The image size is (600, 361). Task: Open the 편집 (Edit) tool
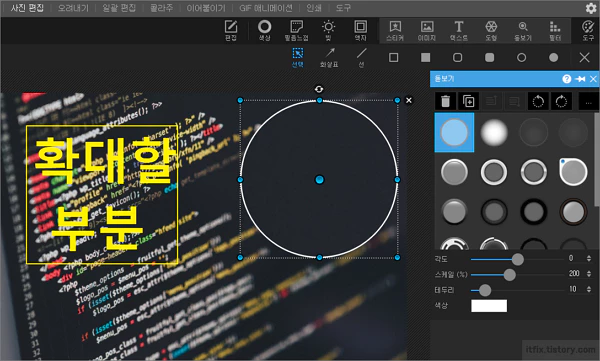[231, 30]
